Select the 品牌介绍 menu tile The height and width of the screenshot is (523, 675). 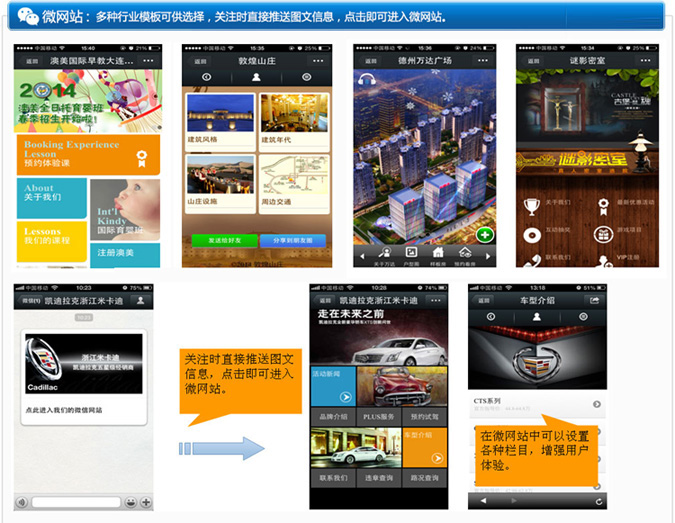[x=333, y=417]
